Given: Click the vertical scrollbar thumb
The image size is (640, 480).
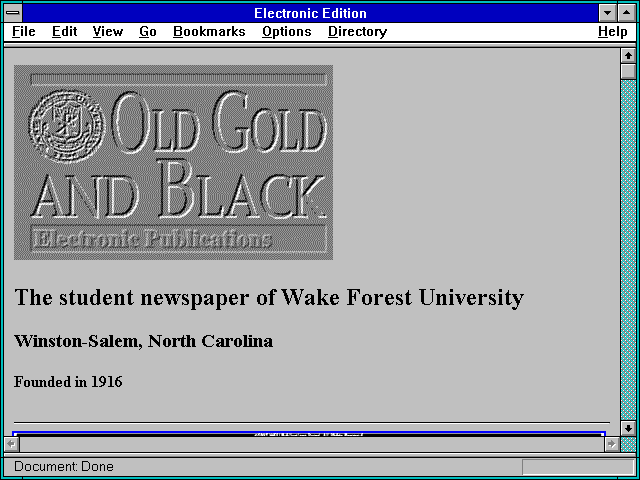Looking at the screenshot, I should click(x=628, y=71).
